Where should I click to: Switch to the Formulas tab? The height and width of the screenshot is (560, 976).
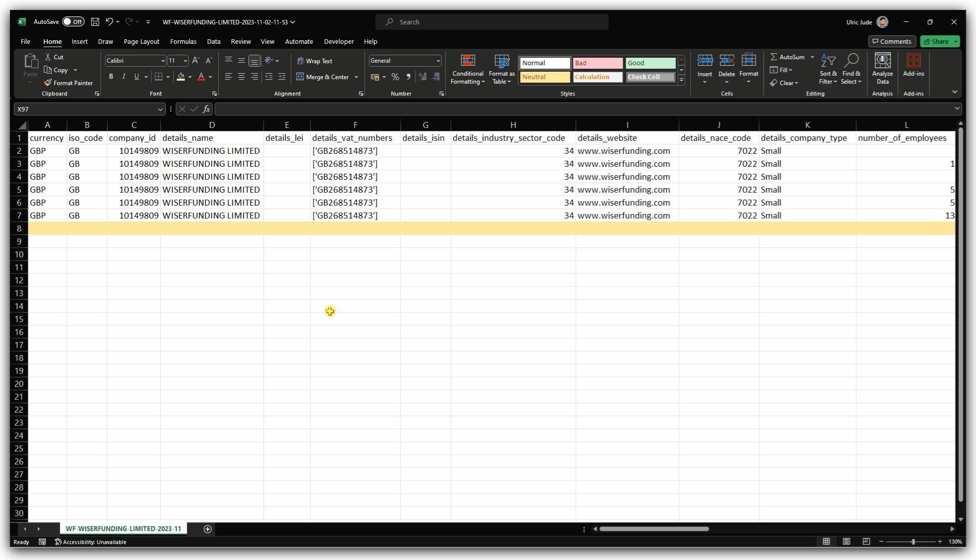tap(183, 42)
